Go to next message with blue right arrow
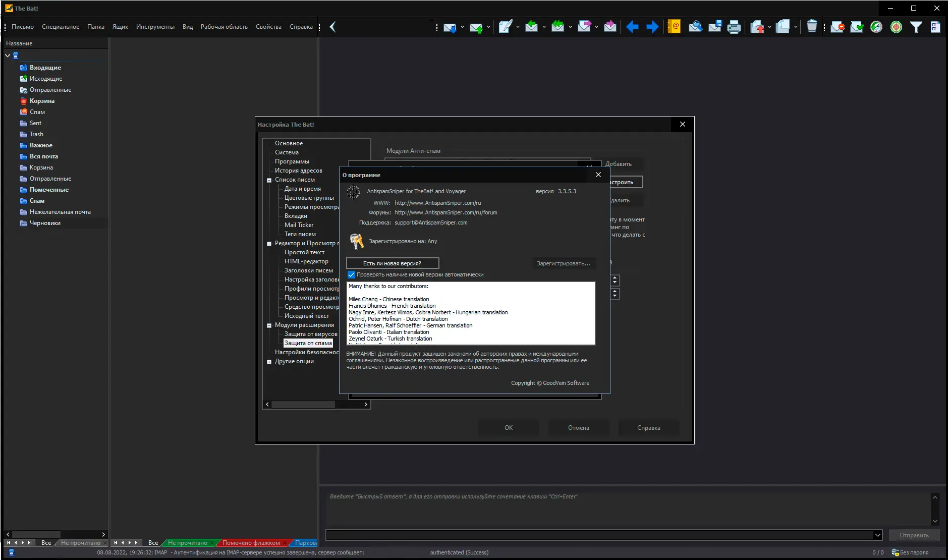The height and width of the screenshot is (560, 948). [652, 27]
